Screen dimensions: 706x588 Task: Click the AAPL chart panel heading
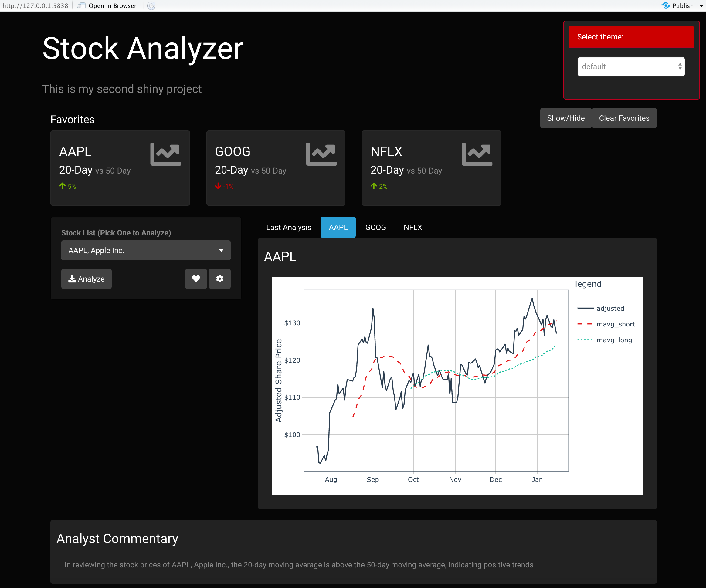point(280,256)
